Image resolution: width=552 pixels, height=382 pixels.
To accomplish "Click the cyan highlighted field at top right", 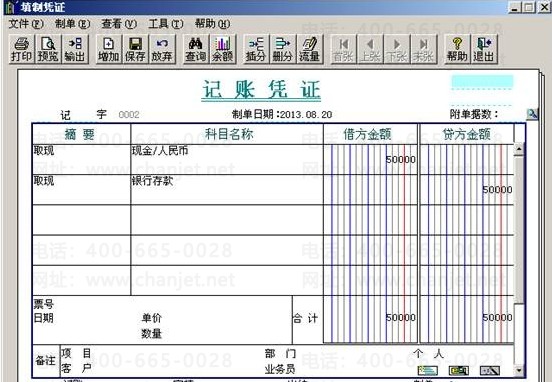I will pyautogui.click(x=482, y=81).
